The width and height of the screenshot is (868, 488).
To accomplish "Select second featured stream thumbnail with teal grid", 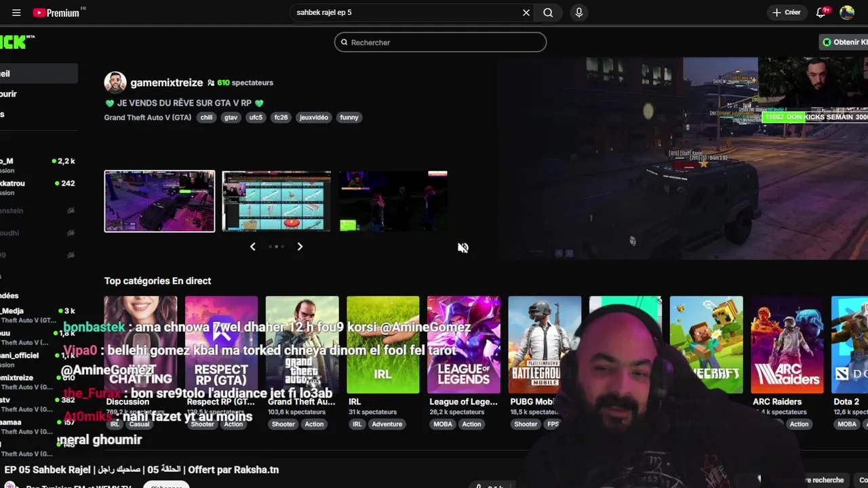I will coord(277,201).
